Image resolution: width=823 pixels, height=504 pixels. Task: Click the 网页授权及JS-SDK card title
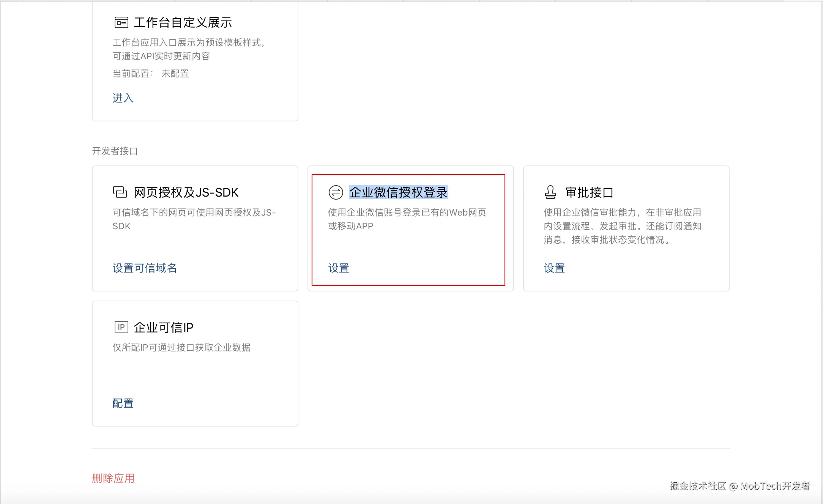pyautogui.click(x=186, y=192)
